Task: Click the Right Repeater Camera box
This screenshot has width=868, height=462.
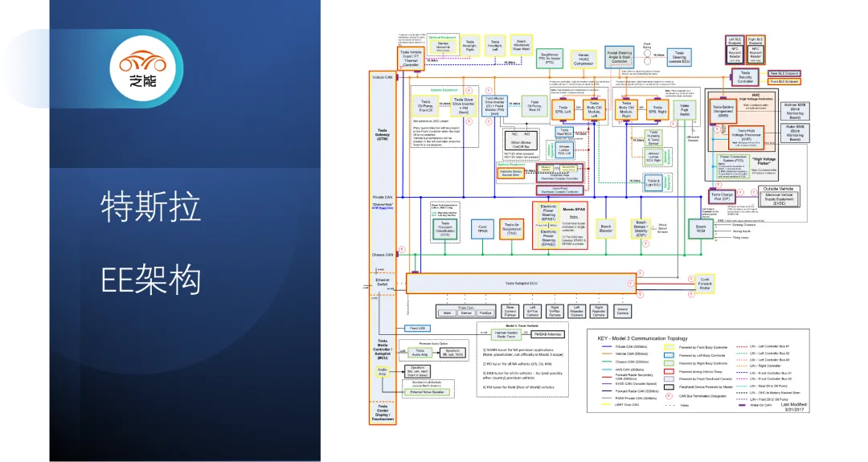Action: [599, 312]
